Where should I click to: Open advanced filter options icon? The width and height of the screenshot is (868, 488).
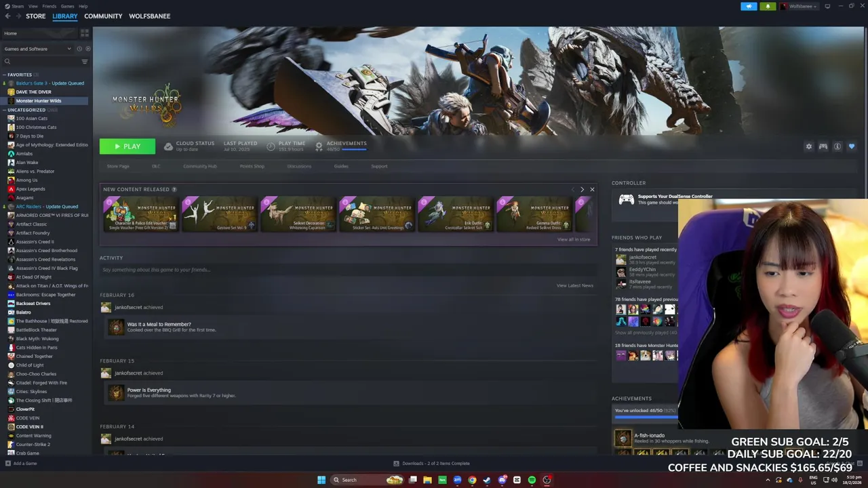point(85,62)
